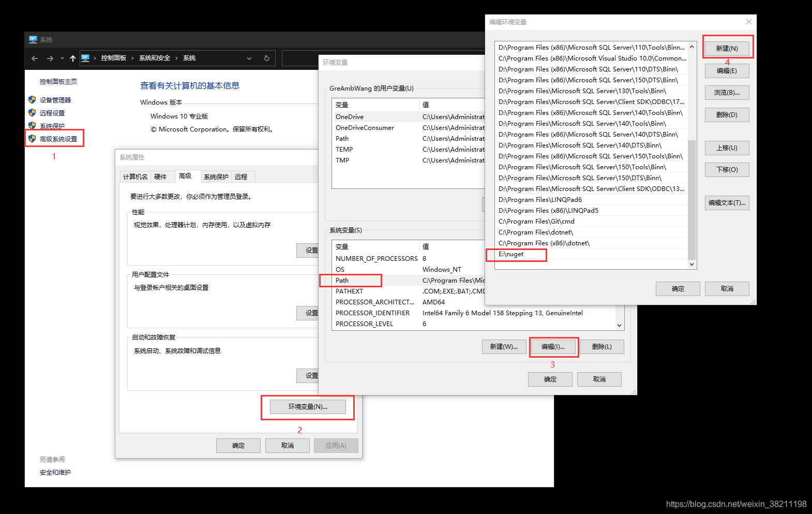Expand the address bar history dropdown
812x514 pixels.
pyautogui.click(x=249, y=58)
